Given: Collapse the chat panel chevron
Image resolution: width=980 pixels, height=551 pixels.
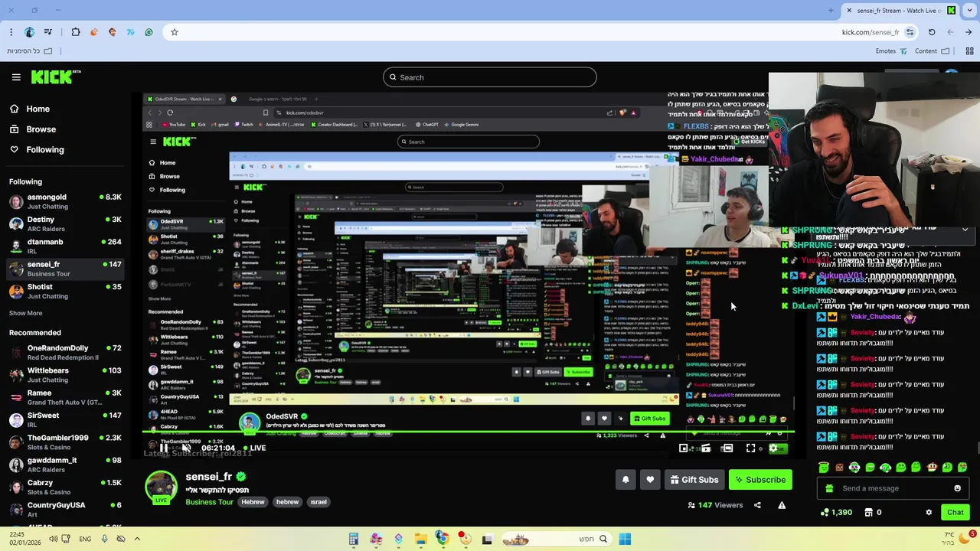Looking at the screenshot, I should coord(965,230).
